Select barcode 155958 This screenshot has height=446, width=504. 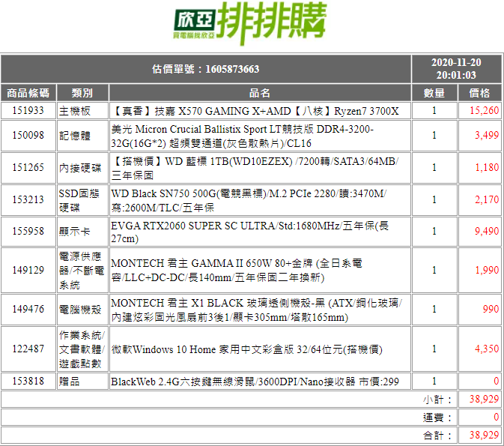point(28,232)
